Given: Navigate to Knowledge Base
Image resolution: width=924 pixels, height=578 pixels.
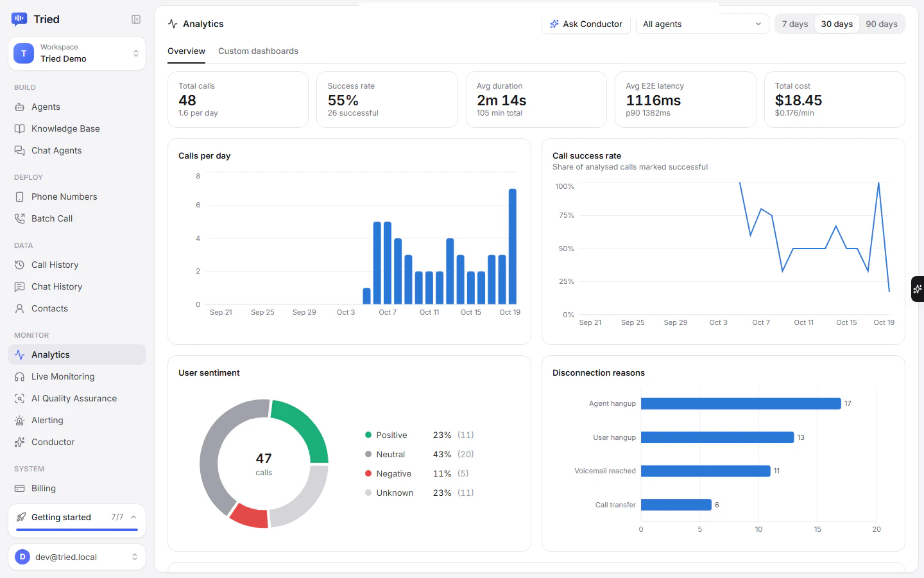Looking at the screenshot, I should [77, 128].
